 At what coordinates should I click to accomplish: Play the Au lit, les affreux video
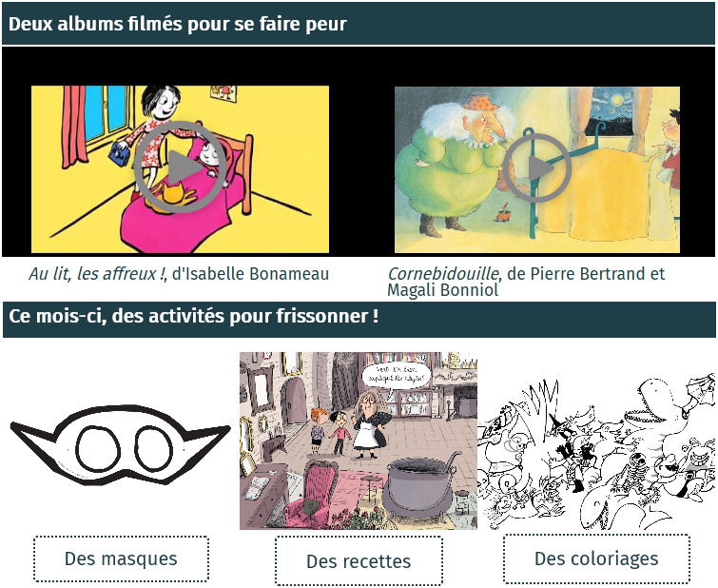point(181,167)
